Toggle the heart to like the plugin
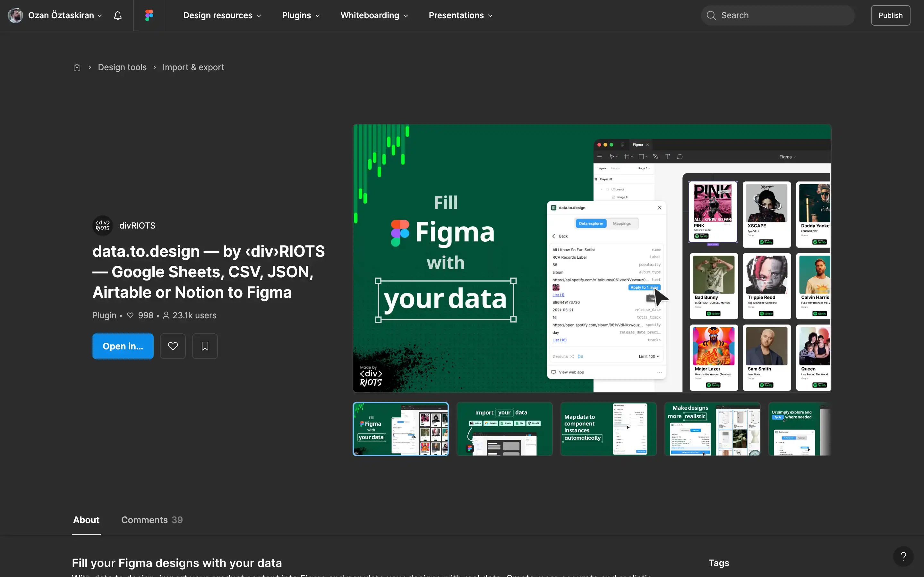 click(173, 346)
